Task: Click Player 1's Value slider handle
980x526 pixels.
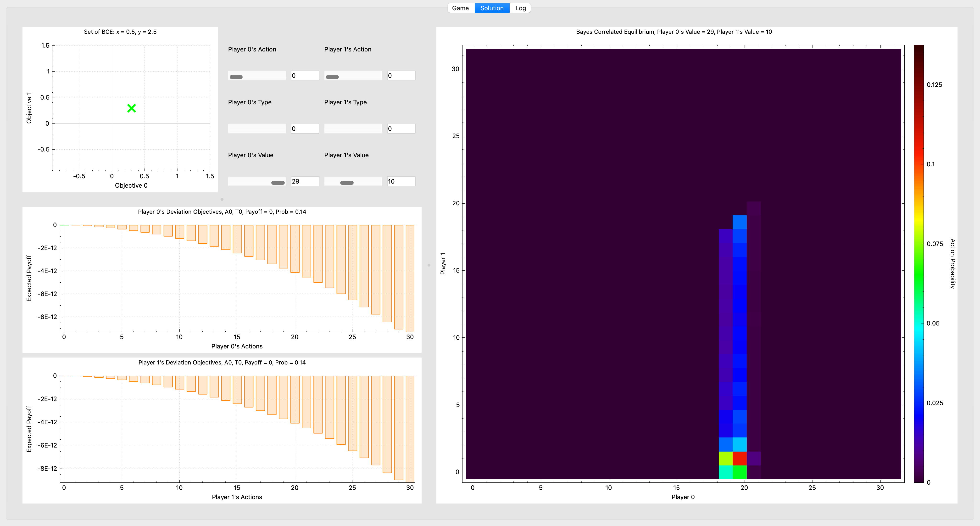Action: click(x=347, y=182)
